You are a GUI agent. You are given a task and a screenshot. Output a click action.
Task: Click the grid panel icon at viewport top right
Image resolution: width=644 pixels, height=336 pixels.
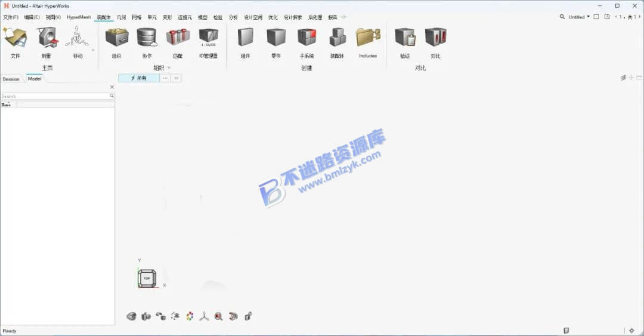624,78
